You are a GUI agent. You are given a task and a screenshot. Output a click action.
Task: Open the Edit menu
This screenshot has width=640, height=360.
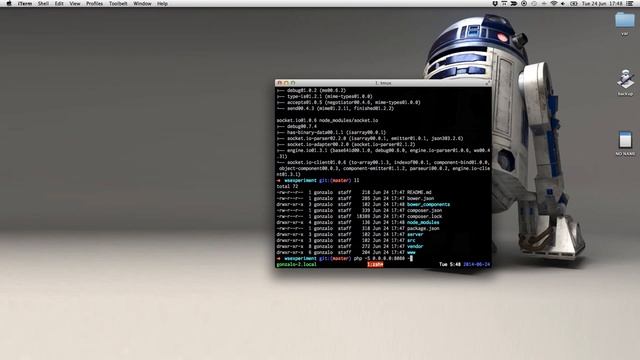tap(59, 4)
